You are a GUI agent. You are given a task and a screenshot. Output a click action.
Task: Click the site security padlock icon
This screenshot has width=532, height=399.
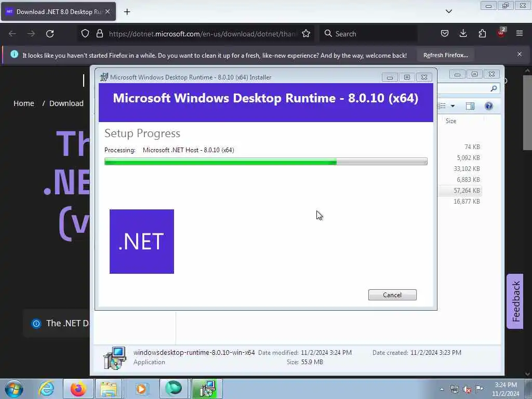coord(99,34)
